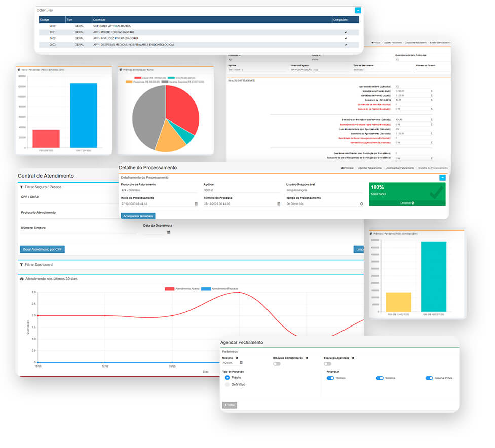Image resolution: width=495 pixels, height=448 pixels.
Task: Click info icon beside Execução Agendada
Action: (353, 358)
